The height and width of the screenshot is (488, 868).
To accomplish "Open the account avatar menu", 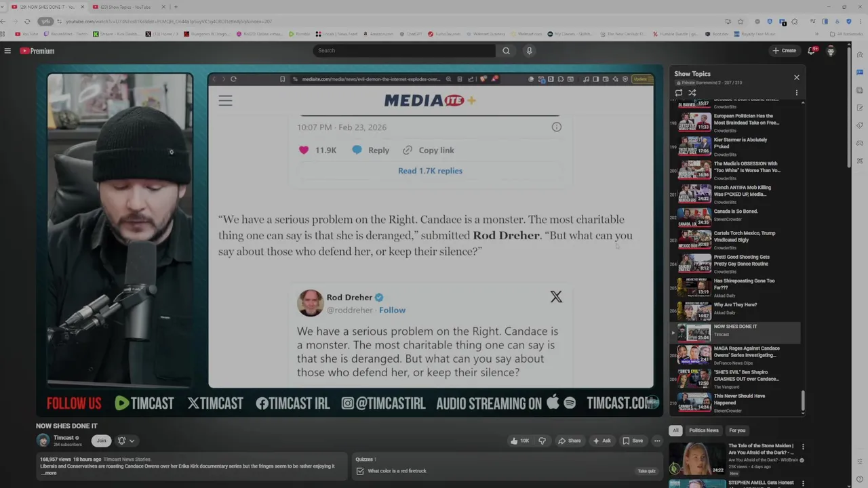I will pos(831,51).
